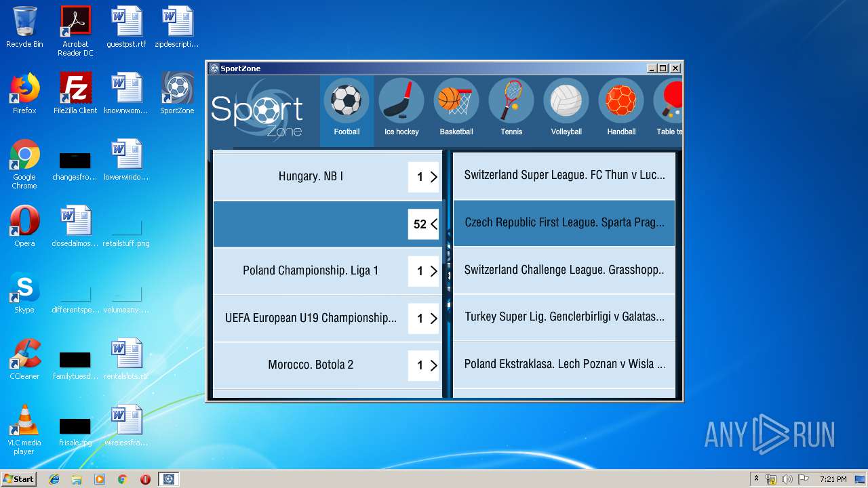Screen dimensions: 868x488
Task: Select the Handball sport icon
Action: (x=621, y=100)
